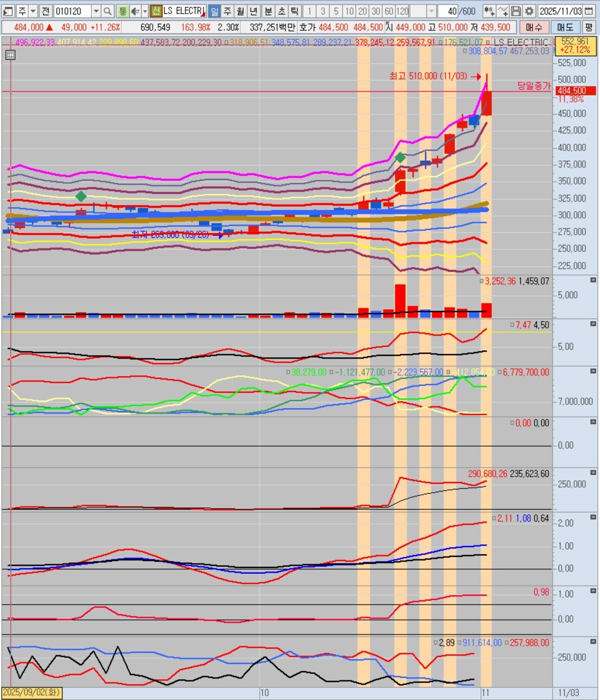Switch to the weekly 주 chart period
Screen dimensions: 600x700
point(227,11)
